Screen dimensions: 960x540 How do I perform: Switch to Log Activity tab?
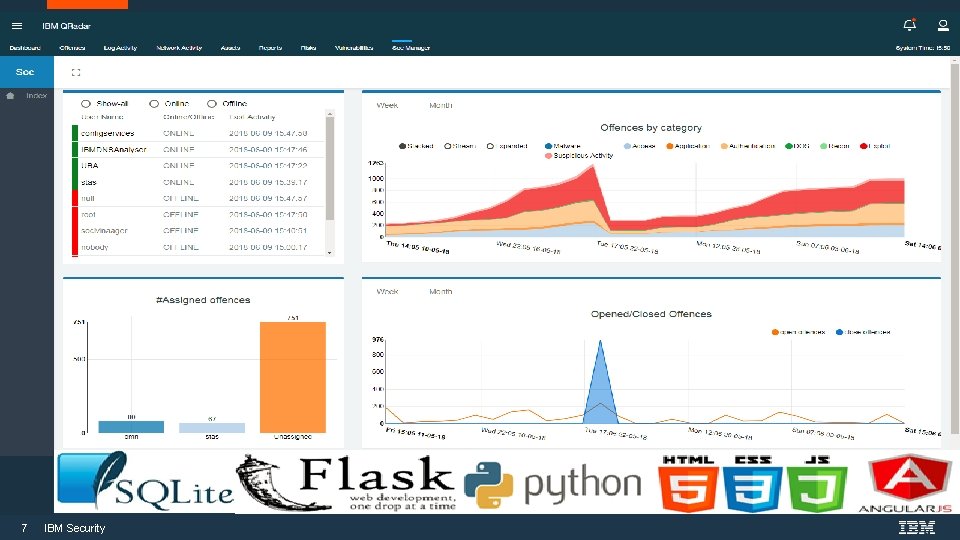(x=120, y=48)
